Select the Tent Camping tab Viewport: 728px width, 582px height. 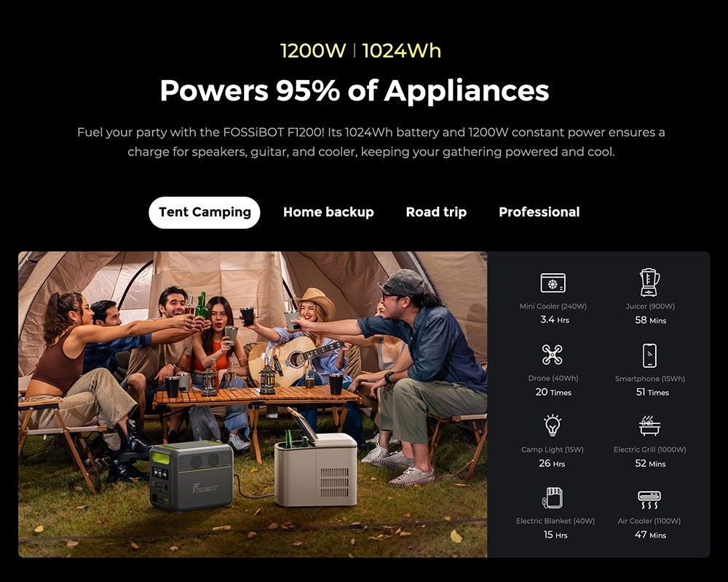click(205, 212)
